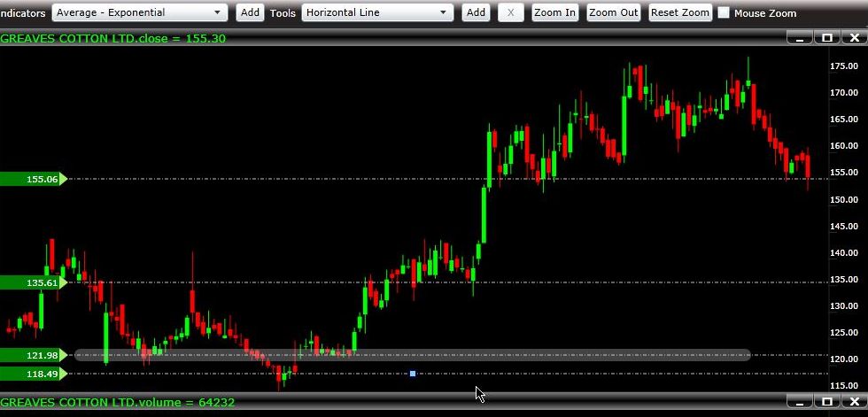Minimize the volume chart panel
Screen dimensions: 868x417
(x=800, y=402)
